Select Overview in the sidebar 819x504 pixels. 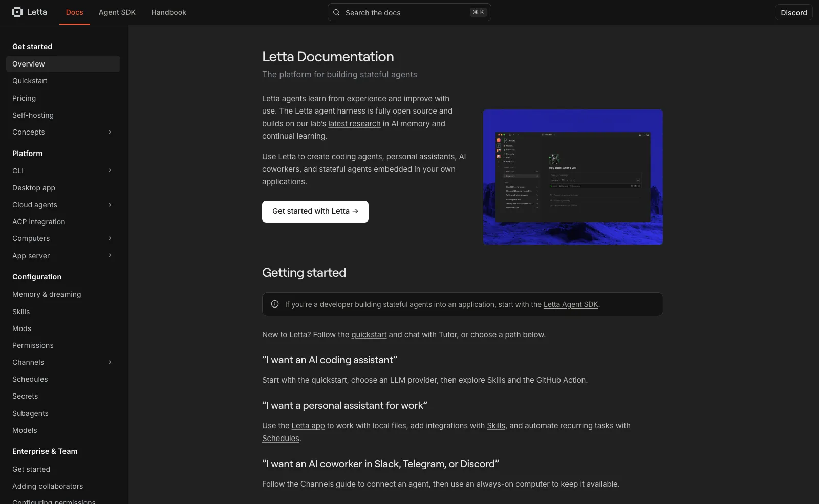click(x=63, y=64)
